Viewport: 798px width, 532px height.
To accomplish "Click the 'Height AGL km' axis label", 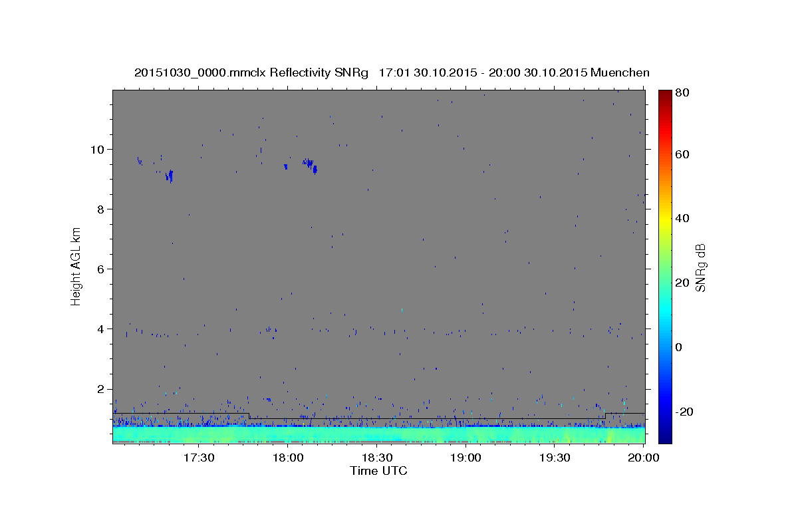I will click(x=76, y=266).
